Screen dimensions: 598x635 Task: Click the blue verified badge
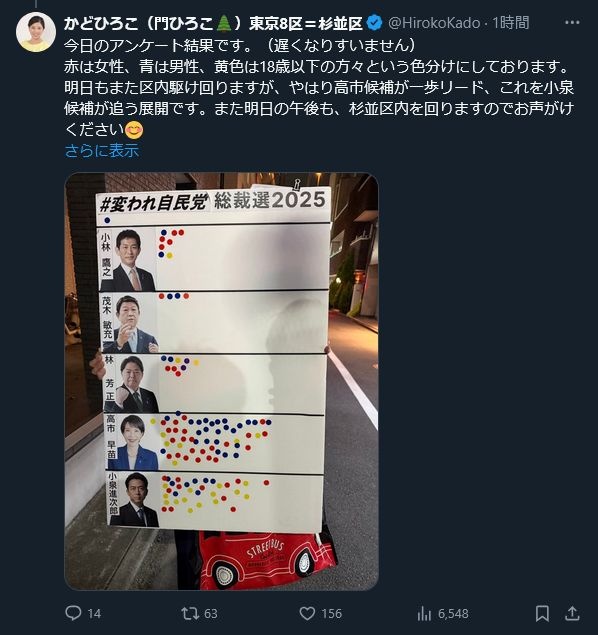pyautogui.click(x=374, y=23)
